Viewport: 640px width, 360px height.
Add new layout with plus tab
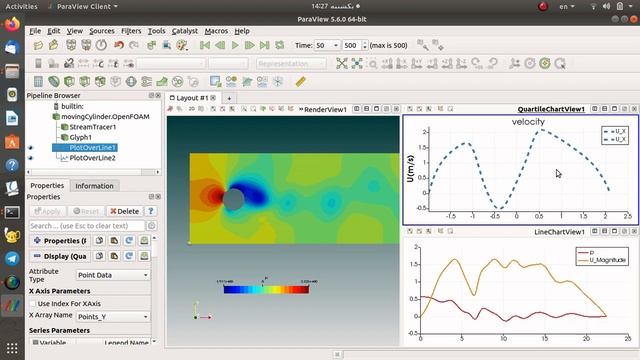click(229, 98)
